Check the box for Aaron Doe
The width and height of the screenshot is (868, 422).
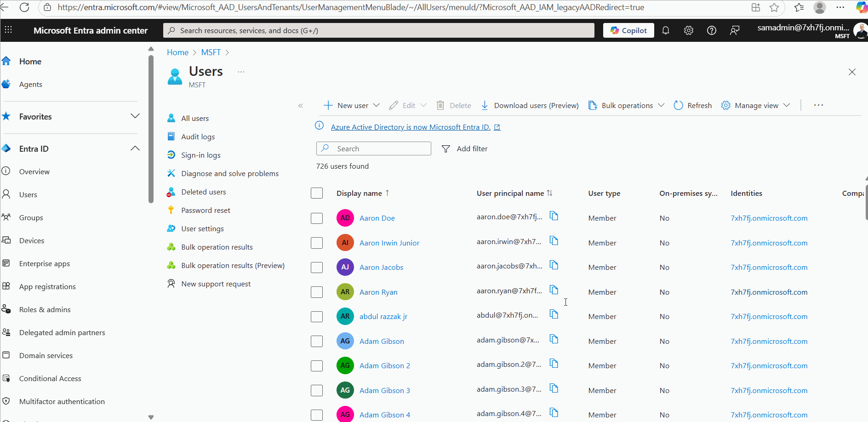pyautogui.click(x=317, y=218)
